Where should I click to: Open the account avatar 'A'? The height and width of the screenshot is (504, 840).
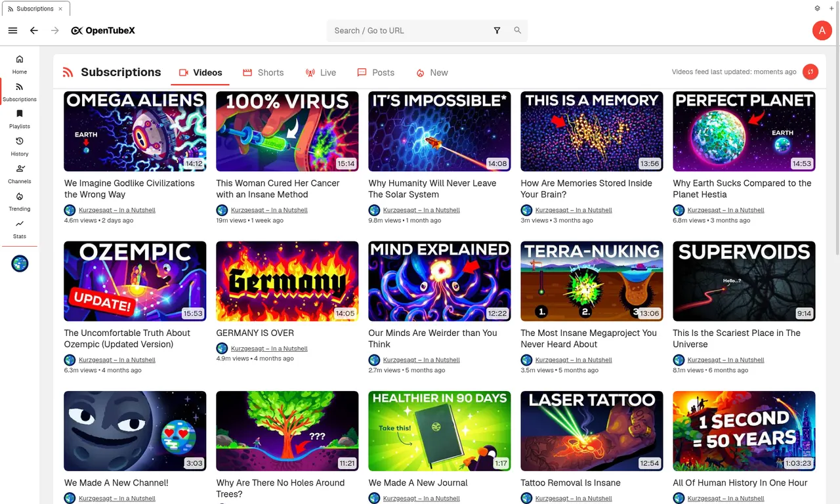[822, 30]
